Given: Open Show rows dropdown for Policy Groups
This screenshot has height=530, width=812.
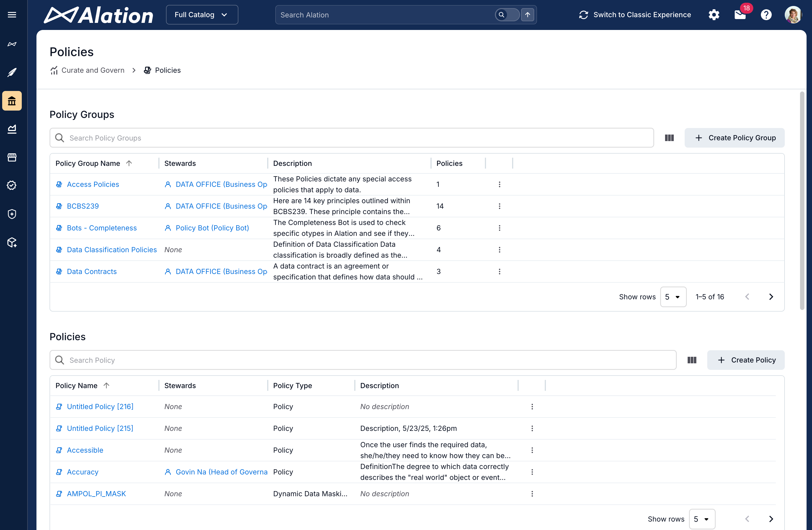Looking at the screenshot, I should pyautogui.click(x=673, y=297).
